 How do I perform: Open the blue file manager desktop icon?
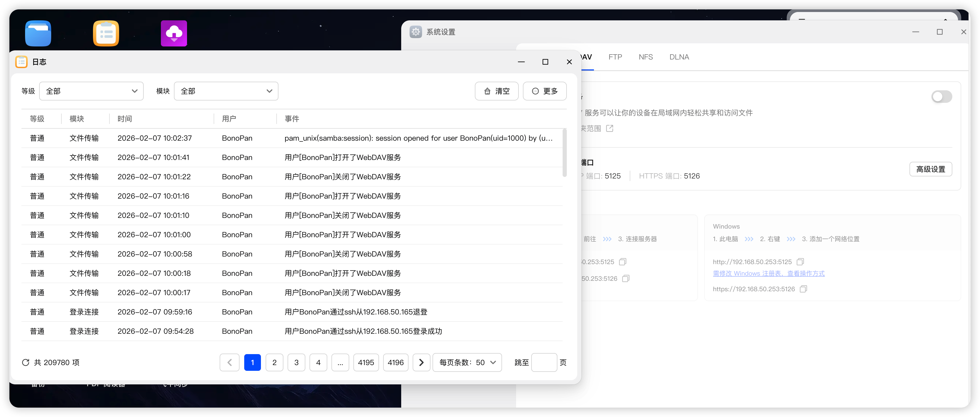pos(38,33)
